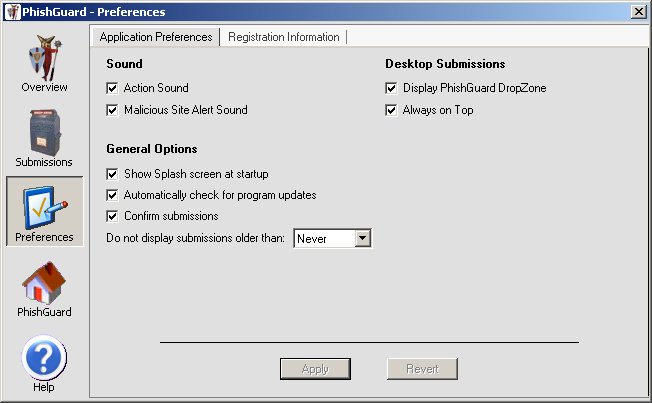
Task: Expand the submissions age dropdown arrow
Action: tap(363, 238)
